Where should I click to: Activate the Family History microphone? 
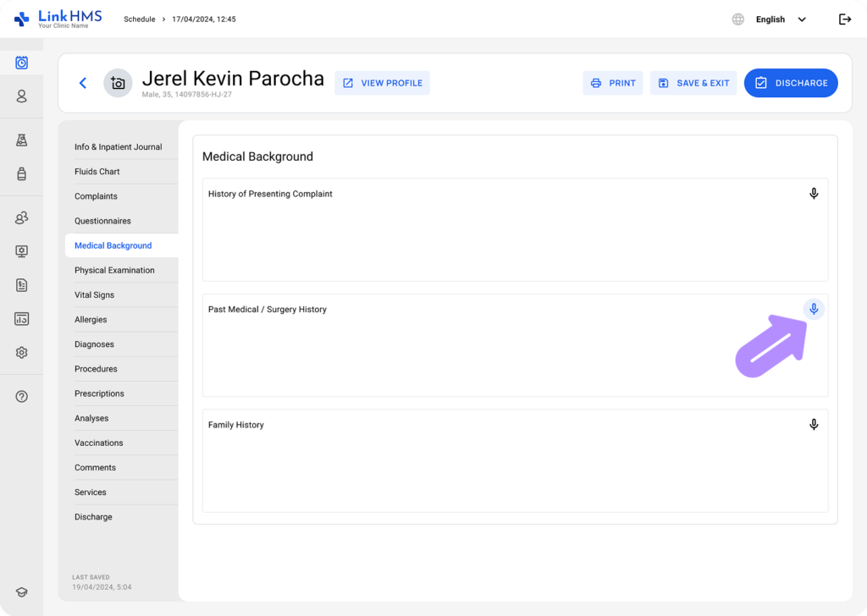814,425
